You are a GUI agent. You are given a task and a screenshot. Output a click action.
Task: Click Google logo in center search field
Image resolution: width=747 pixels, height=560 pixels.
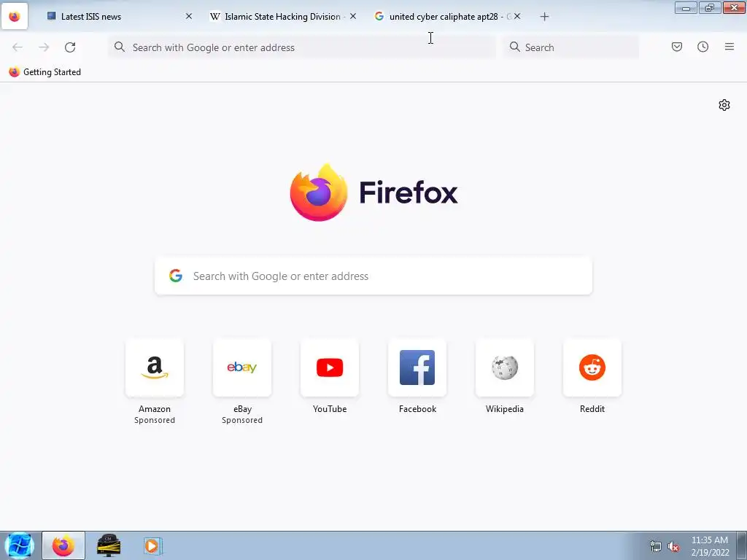(x=176, y=276)
